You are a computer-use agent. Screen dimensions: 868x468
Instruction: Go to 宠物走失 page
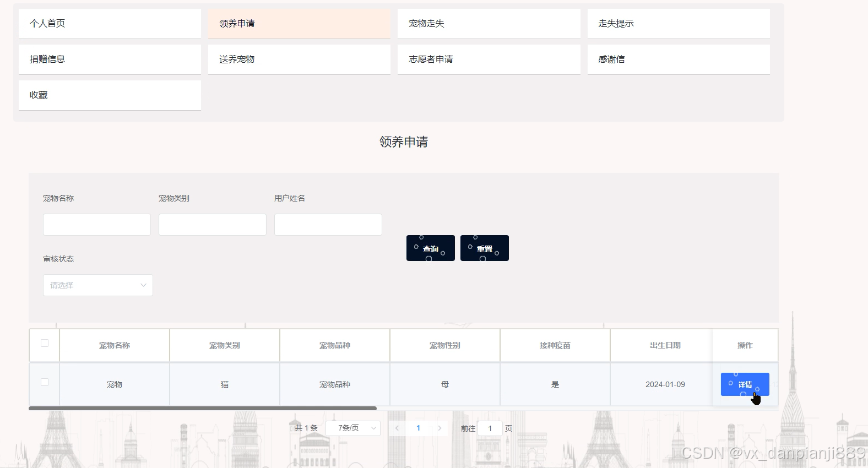pos(489,24)
